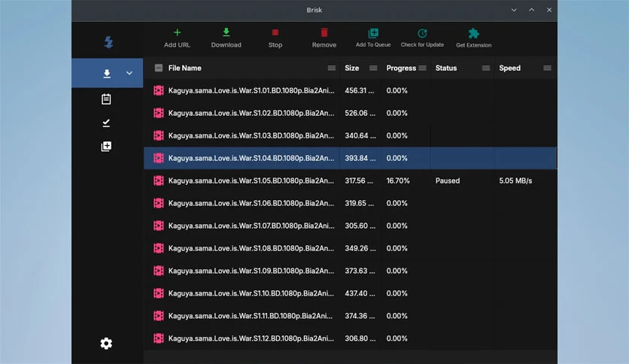629x364 pixels.
Task: Open the Speed column menu
Action: [547, 68]
